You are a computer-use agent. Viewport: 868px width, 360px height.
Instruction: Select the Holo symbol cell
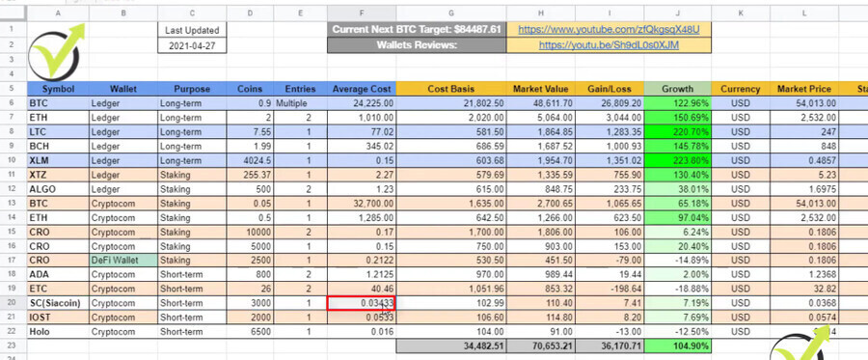click(58, 332)
